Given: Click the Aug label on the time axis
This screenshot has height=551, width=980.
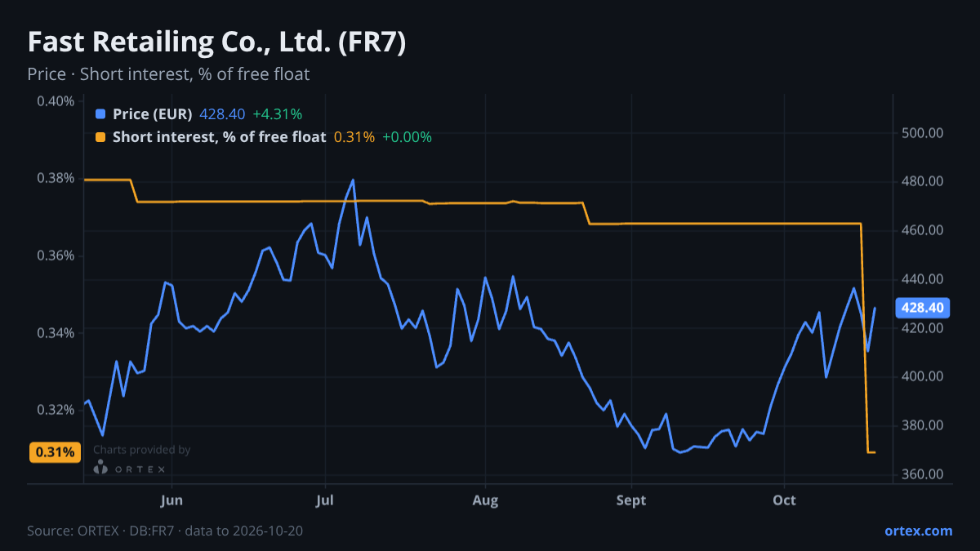Looking at the screenshot, I should 486,499.
